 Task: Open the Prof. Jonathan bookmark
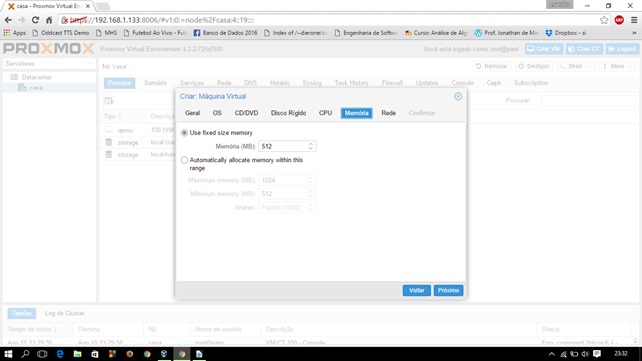click(x=506, y=33)
